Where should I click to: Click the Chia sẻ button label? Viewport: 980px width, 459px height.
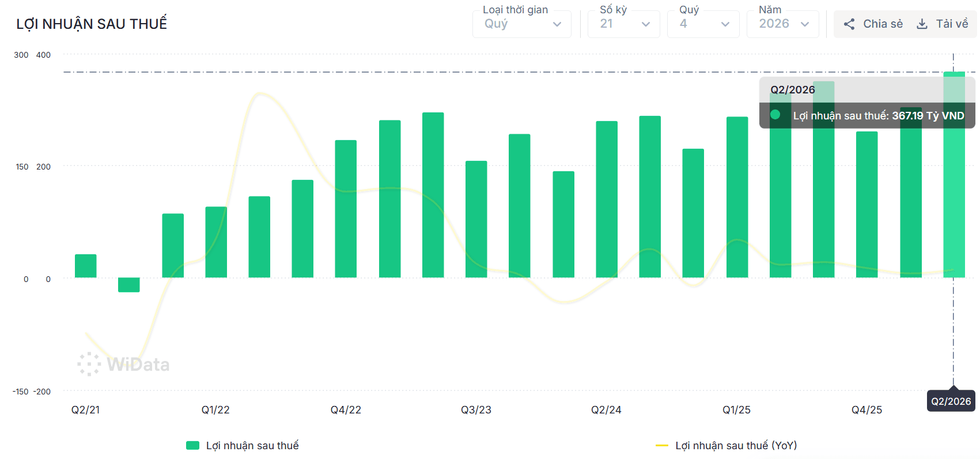click(x=883, y=24)
